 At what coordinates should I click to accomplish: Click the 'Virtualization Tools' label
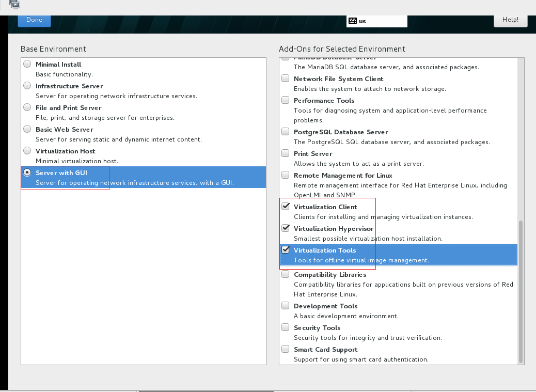(x=325, y=250)
